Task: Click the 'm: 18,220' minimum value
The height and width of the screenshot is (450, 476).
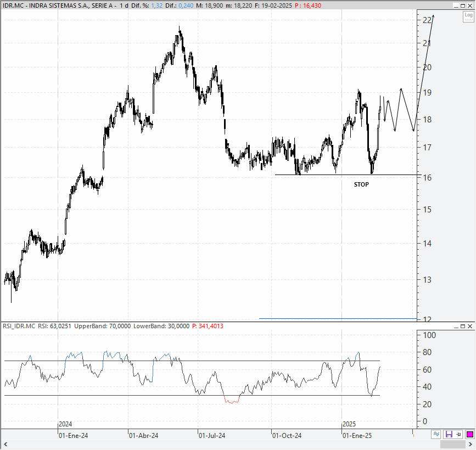Action: pos(239,5)
